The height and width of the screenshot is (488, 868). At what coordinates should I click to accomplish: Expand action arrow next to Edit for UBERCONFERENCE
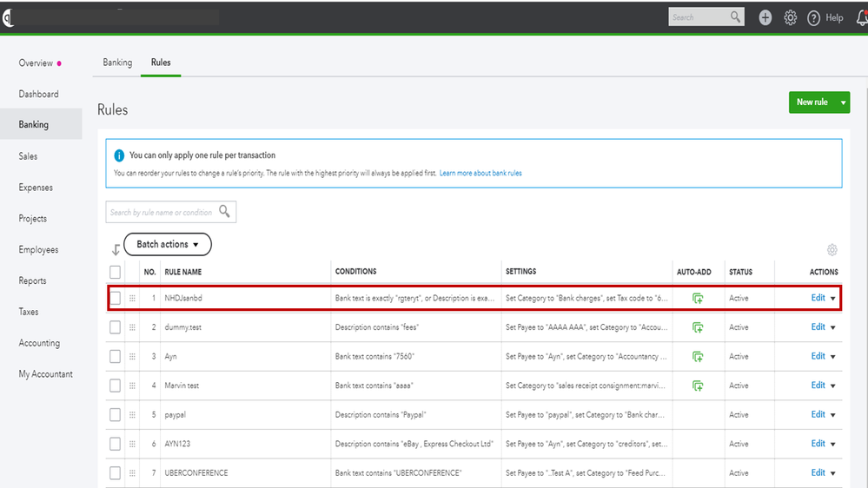click(x=833, y=473)
